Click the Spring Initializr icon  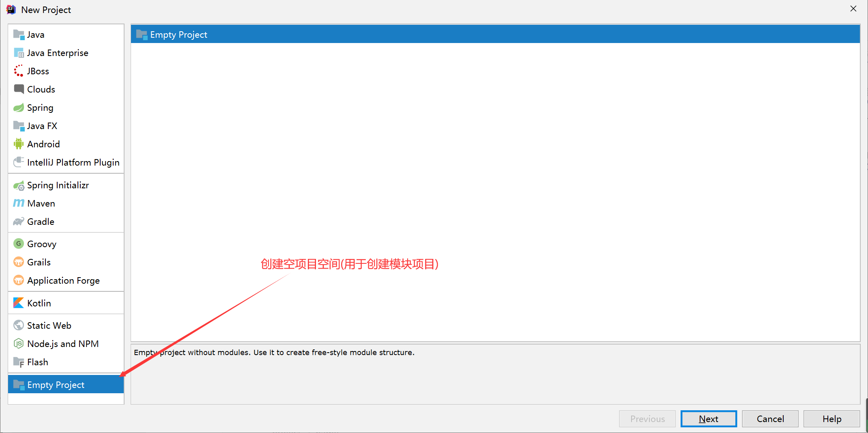19,185
